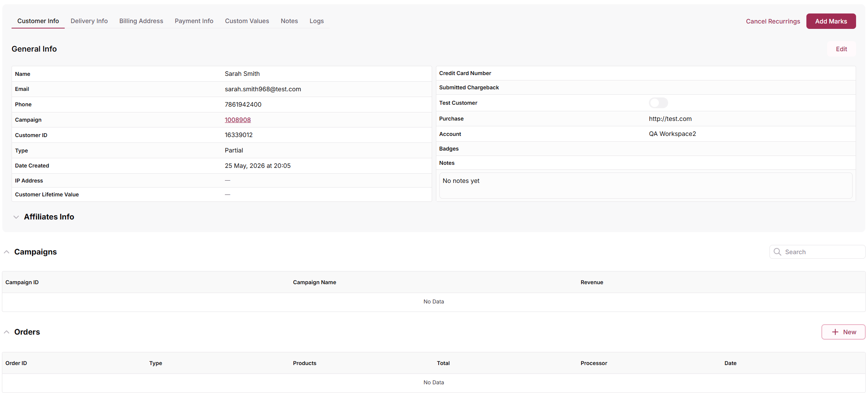
Task: Click the Affiliates Info heading
Action: pos(49,217)
